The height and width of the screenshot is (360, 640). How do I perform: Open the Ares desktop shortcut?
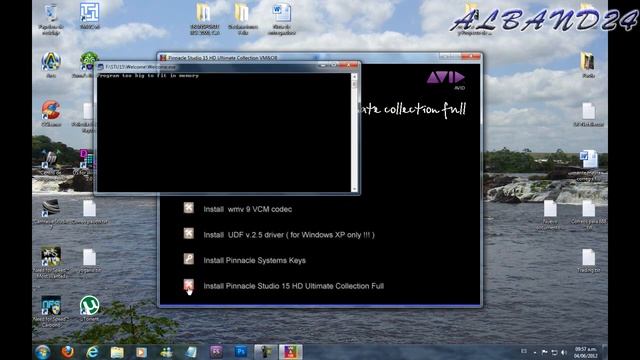pos(51,65)
